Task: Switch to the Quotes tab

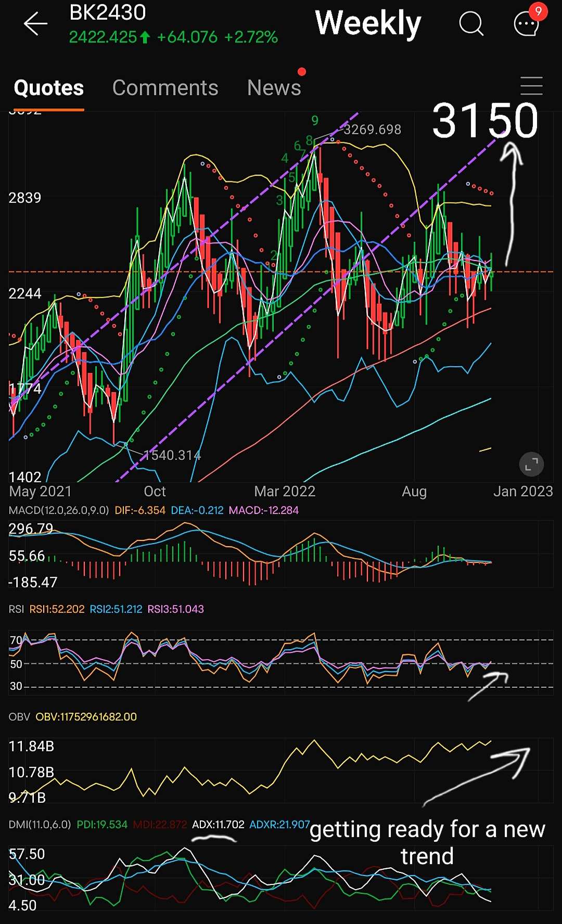Action: click(49, 88)
